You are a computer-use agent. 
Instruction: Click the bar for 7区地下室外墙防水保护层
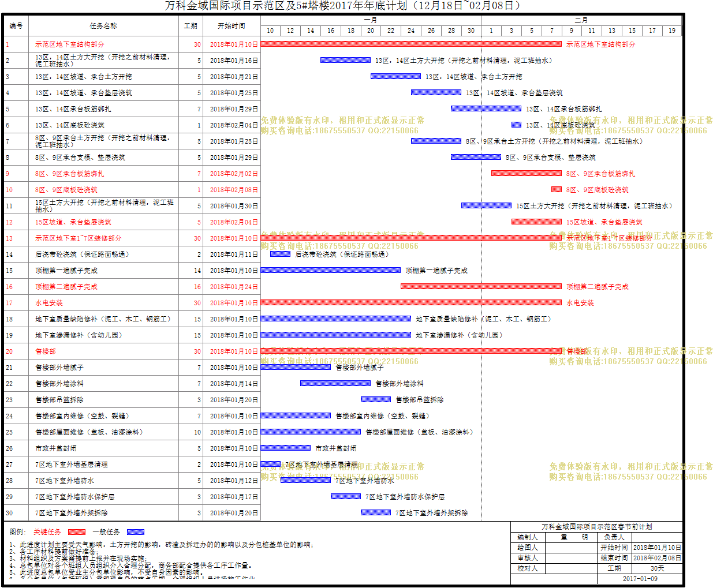[x=346, y=496]
